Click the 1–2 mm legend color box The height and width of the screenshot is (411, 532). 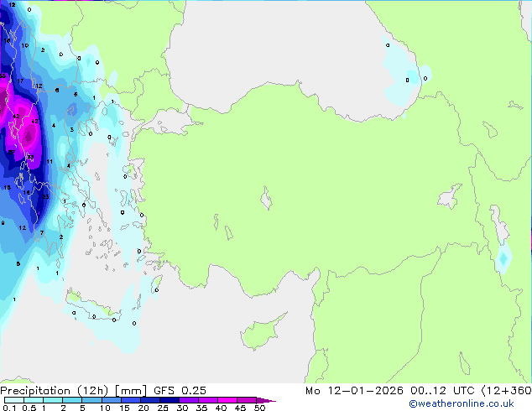pyautogui.click(x=53, y=400)
